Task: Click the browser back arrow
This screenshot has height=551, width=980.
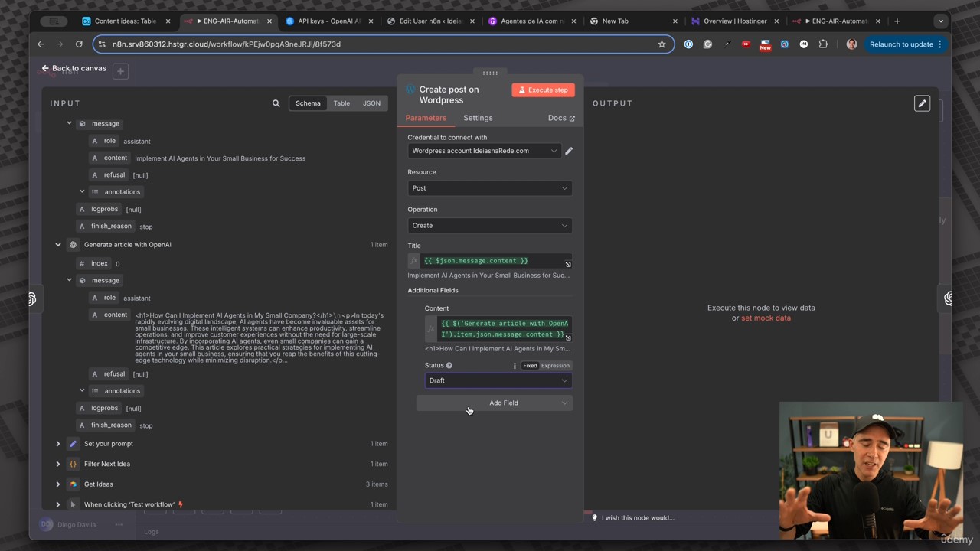Action: [41, 44]
